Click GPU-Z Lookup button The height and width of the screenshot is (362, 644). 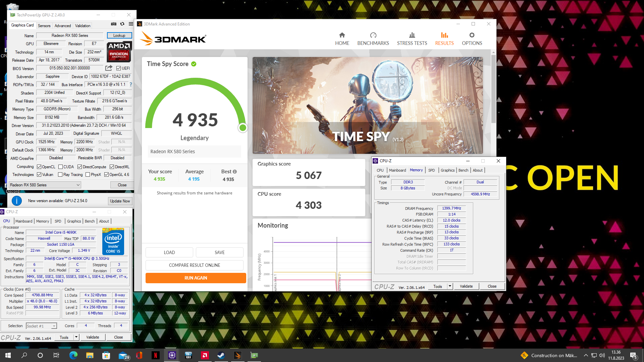click(x=119, y=36)
